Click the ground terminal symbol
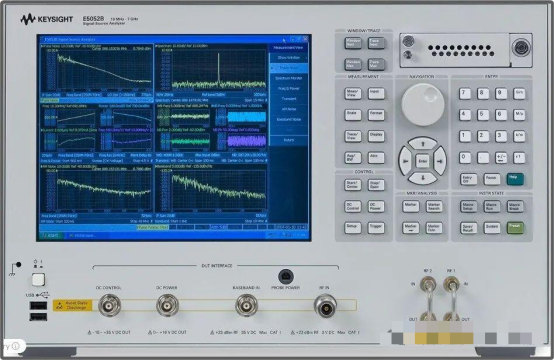554x361 pixels. [x=15, y=269]
